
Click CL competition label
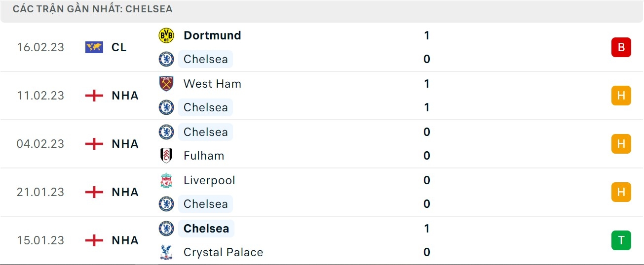click(x=119, y=47)
